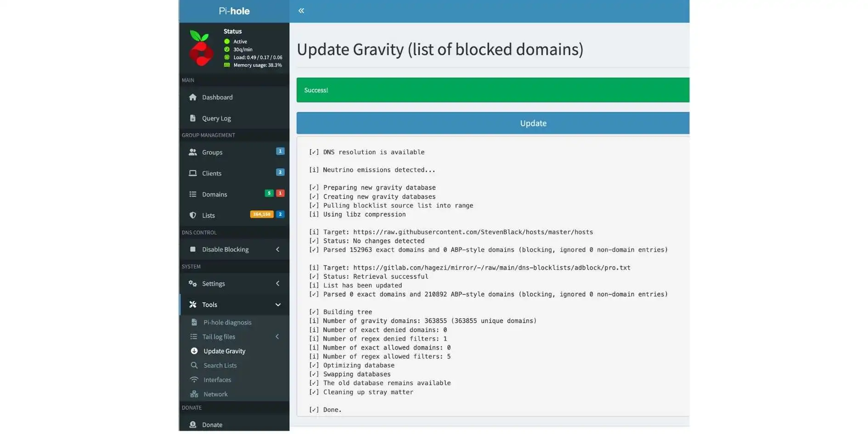Image resolution: width=868 pixels, height=434 pixels.
Task: Click the Tools wrench icon
Action: click(x=193, y=305)
